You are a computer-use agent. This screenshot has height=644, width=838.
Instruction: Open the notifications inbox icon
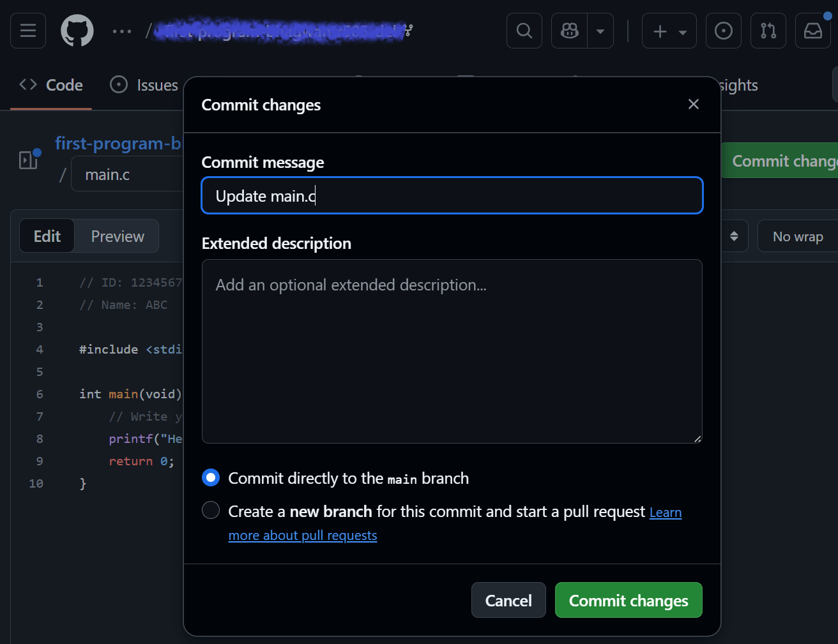pyautogui.click(x=813, y=31)
